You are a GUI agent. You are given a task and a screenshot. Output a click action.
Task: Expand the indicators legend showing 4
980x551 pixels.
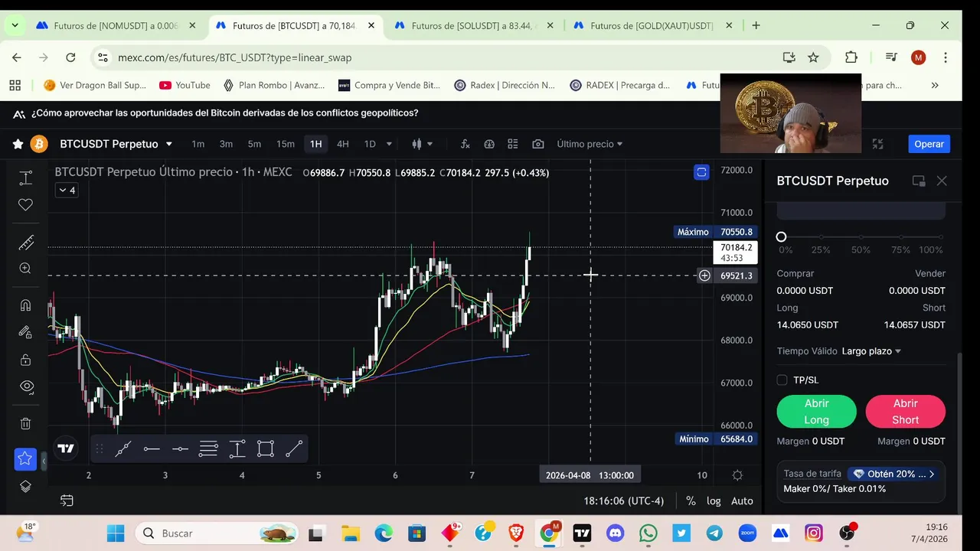[x=66, y=190]
